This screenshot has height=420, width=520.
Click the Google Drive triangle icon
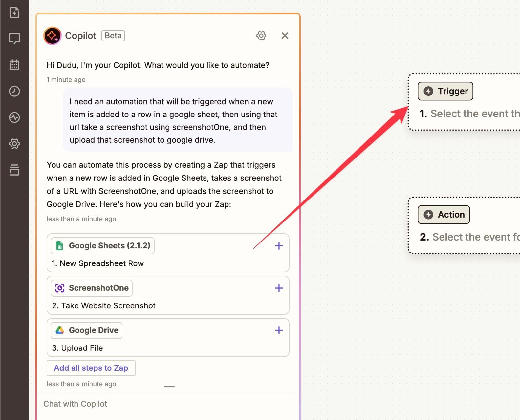click(x=60, y=330)
